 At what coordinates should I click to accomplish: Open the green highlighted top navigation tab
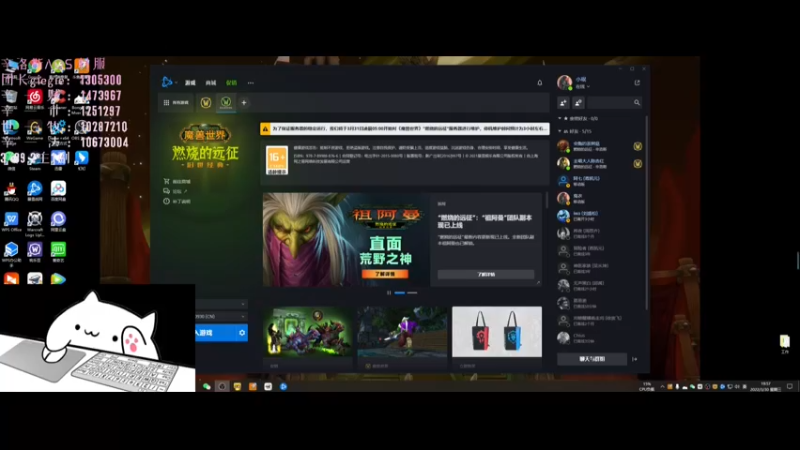[x=232, y=83]
